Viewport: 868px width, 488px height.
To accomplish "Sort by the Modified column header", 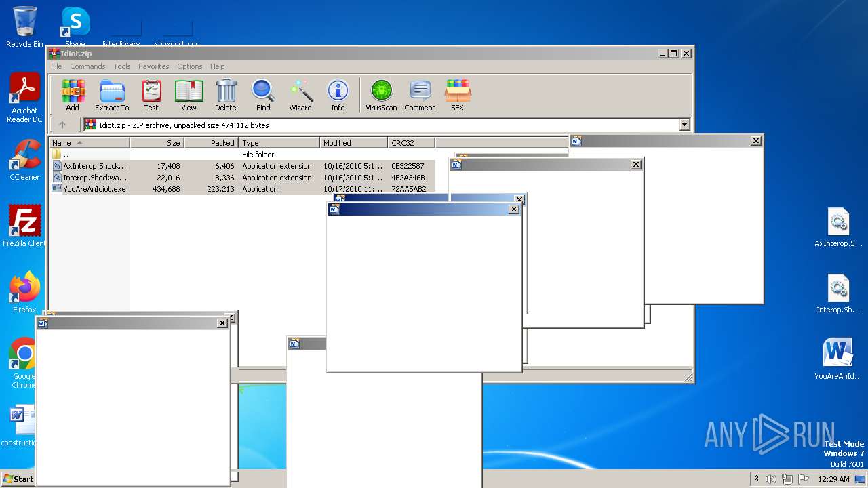I will (354, 142).
